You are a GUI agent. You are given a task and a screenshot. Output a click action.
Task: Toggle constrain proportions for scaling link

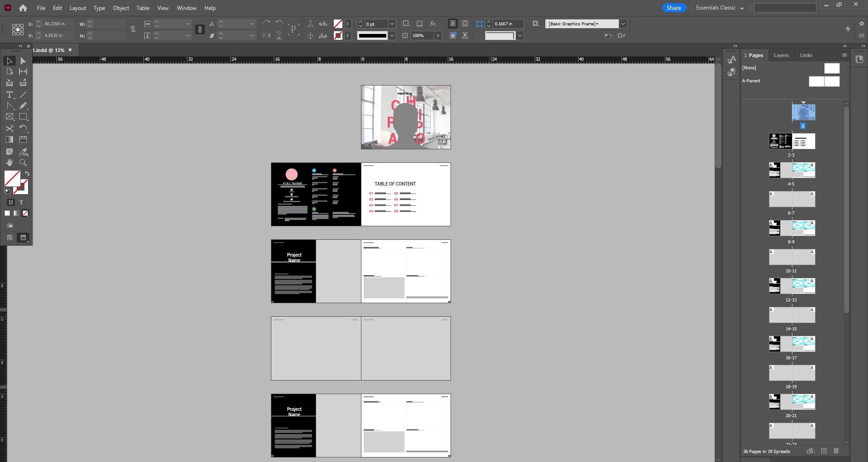pos(199,29)
